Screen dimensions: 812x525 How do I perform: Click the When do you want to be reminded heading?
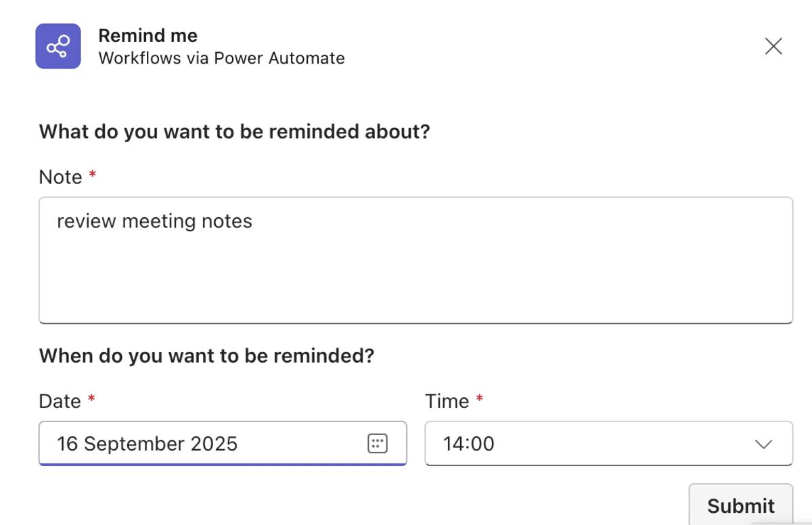pos(206,356)
